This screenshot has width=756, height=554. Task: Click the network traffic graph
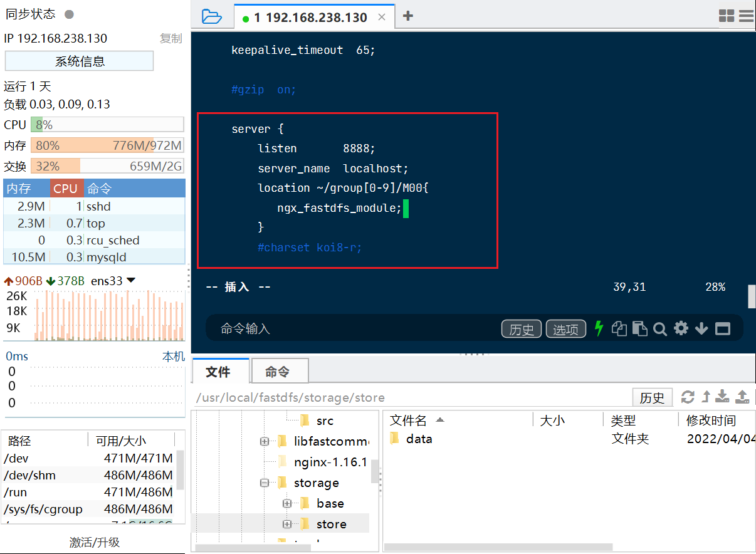coord(110,315)
